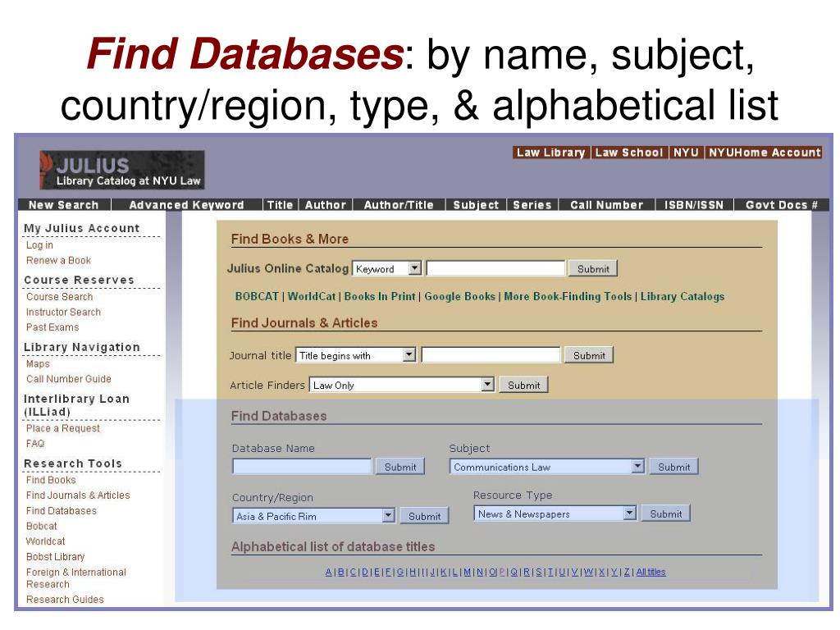The image size is (840, 630).
Task: Open the Interlibrary Loan FAQ link
Action: click(x=35, y=444)
